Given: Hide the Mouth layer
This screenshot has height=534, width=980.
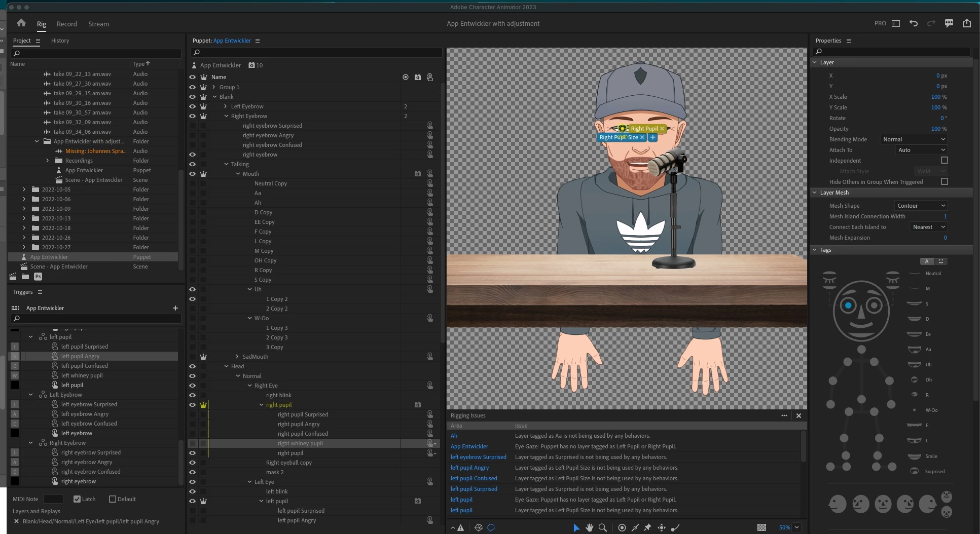Looking at the screenshot, I should click(193, 174).
